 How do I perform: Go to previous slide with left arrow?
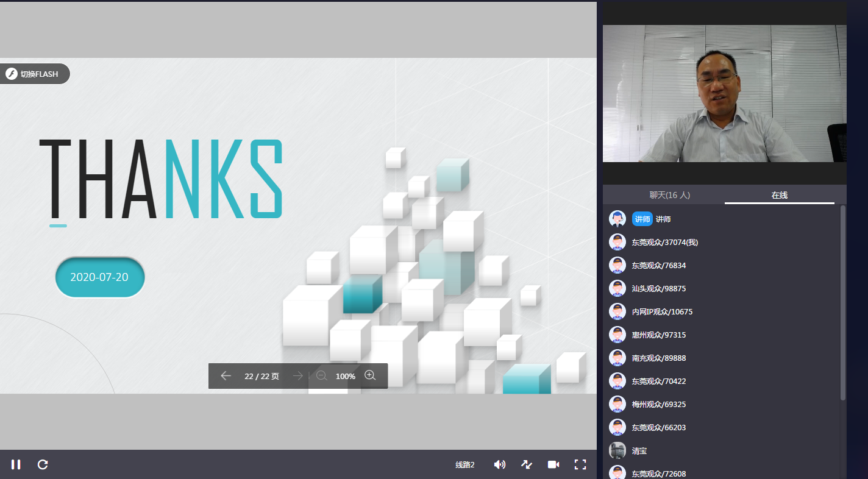coord(226,376)
